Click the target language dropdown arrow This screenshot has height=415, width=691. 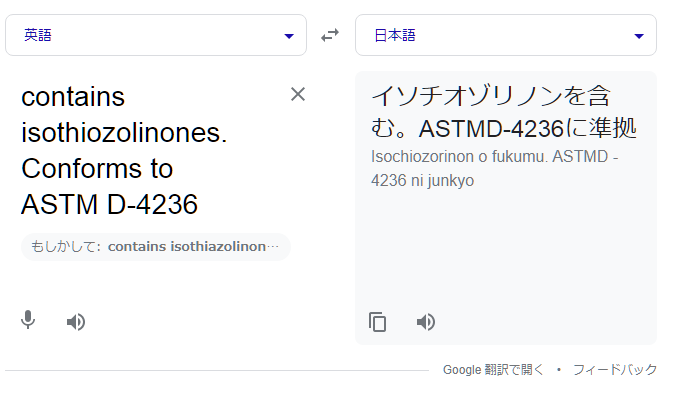click(x=639, y=36)
